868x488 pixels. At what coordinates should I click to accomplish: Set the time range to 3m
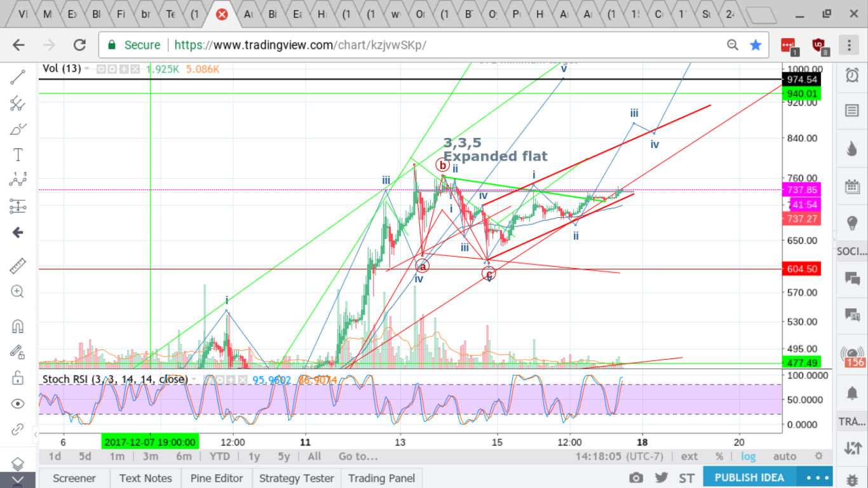tap(150, 456)
